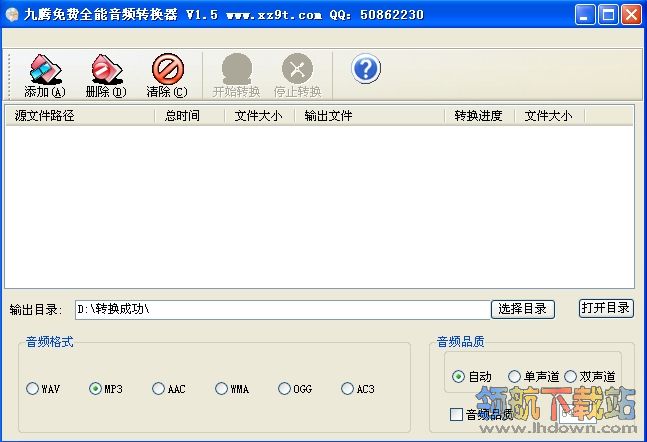Select the AC3 format radio button
The image size is (647, 442).
(x=347, y=388)
